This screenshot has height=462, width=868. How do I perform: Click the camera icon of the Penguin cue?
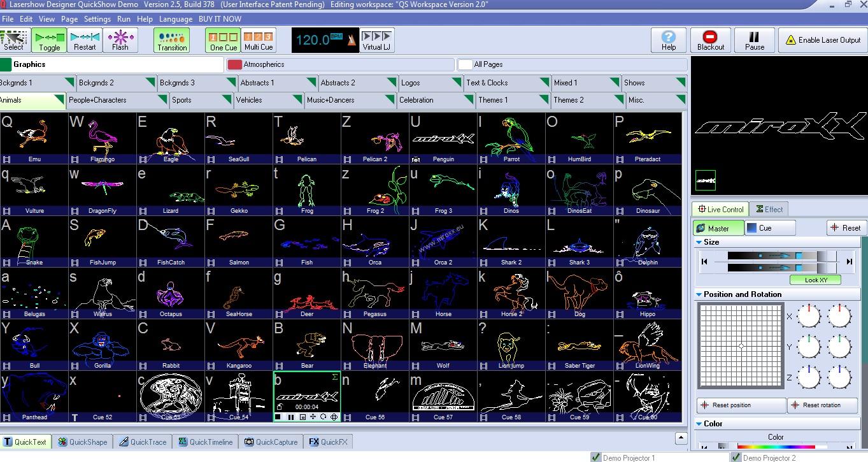tap(415, 159)
